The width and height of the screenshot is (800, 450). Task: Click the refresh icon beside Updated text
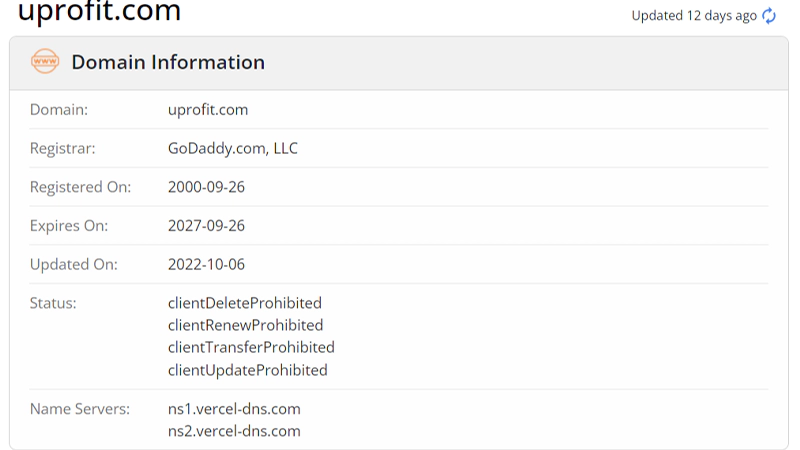point(769,15)
